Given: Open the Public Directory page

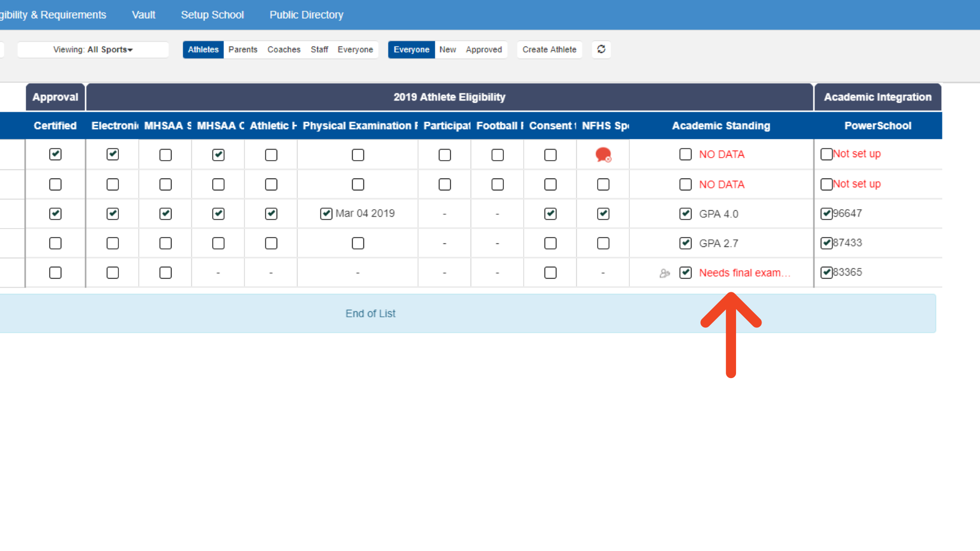Looking at the screenshot, I should tap(306, 15).
